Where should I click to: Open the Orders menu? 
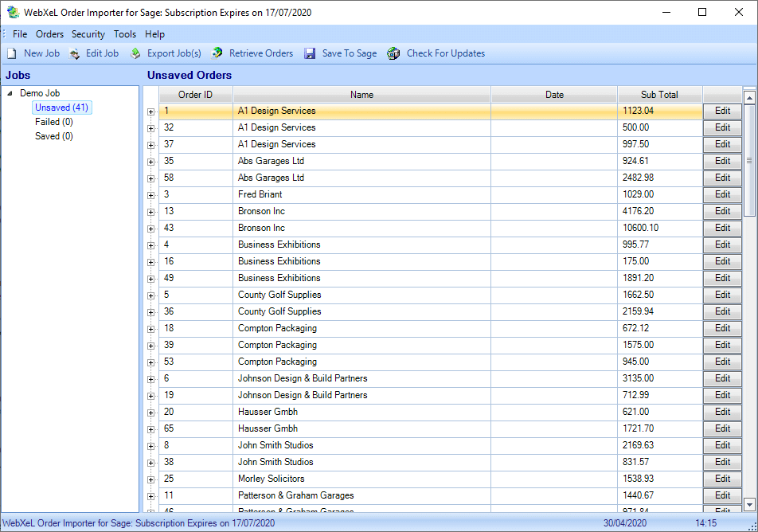50,34
